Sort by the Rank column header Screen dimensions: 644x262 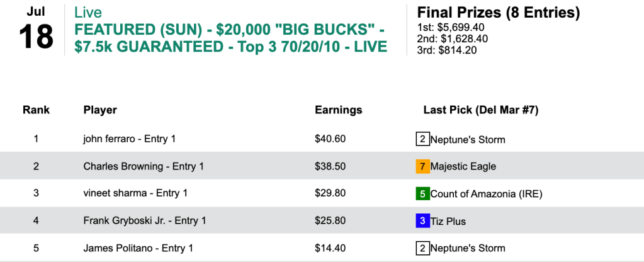point(36,110)
